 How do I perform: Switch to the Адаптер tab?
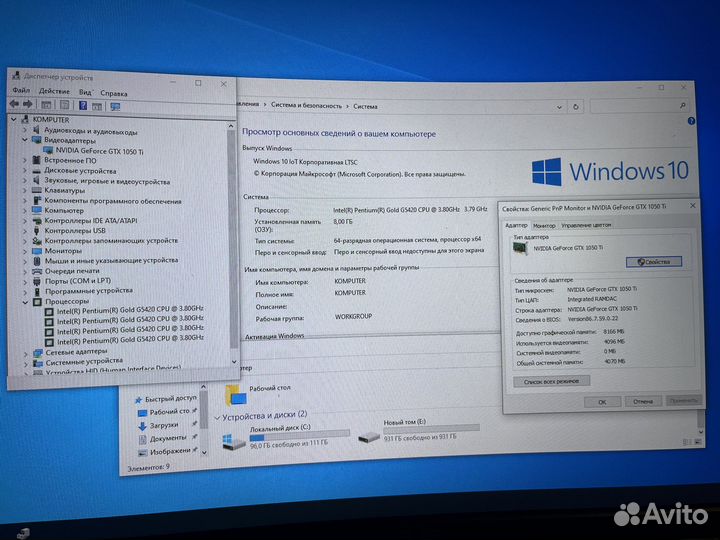[x=516, y=225]
